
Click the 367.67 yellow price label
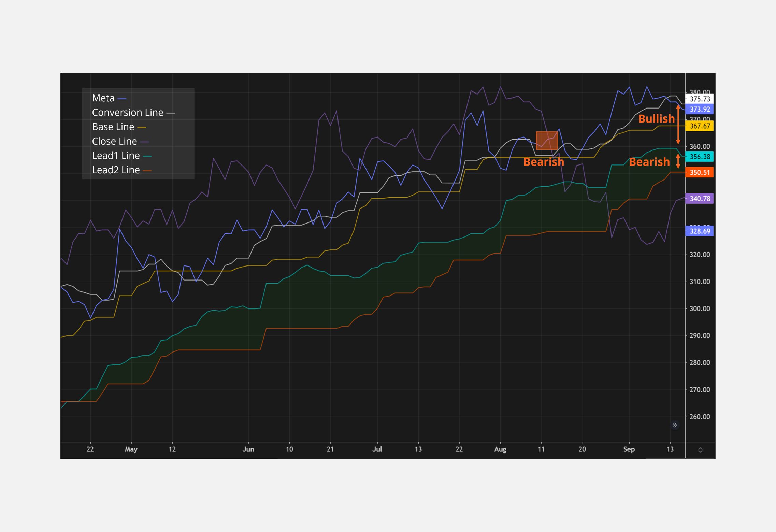click(x=700, y=126)
